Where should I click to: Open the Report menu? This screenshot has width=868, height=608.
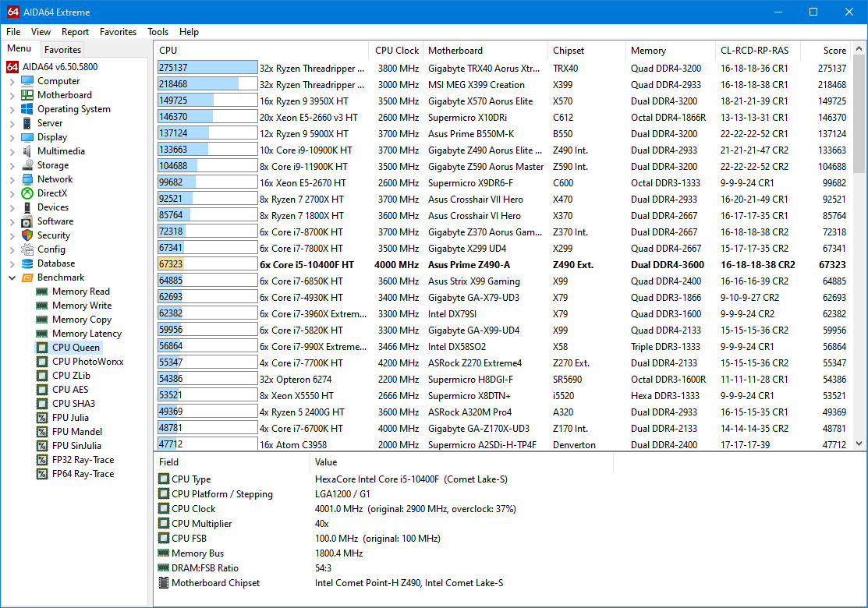click(75, 31)
